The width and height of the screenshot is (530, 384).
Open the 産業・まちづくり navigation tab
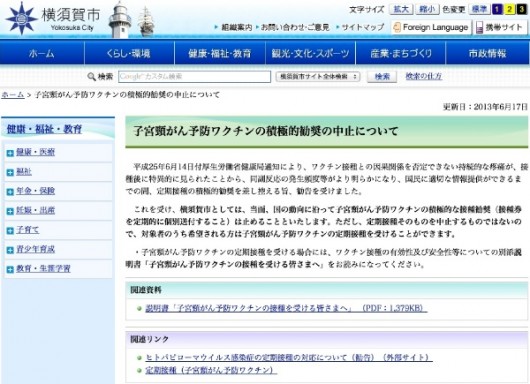[x=401, y=53]
